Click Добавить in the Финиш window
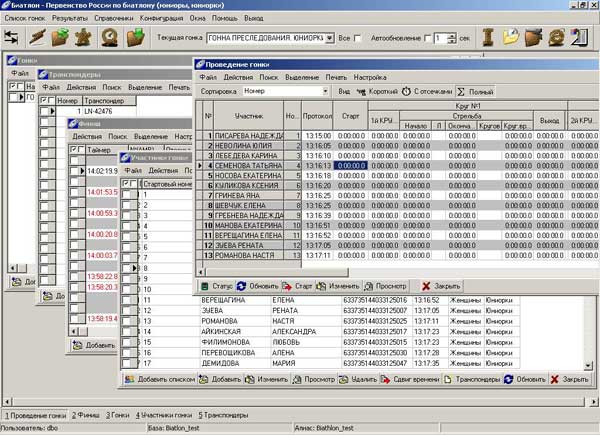The height and width of the screenshot is (435, 600). point(94,345)
